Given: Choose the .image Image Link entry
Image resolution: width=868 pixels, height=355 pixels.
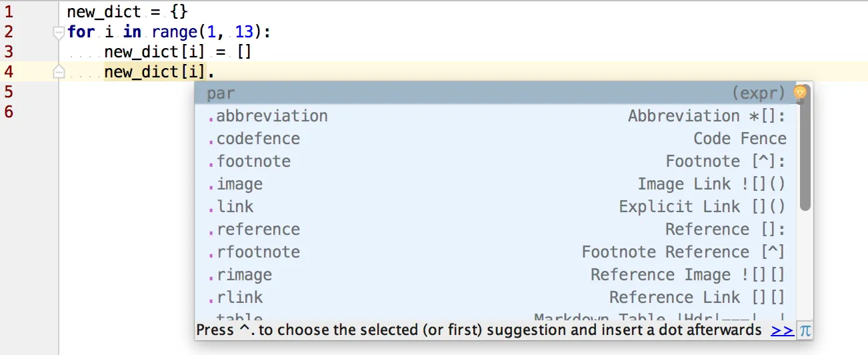Looking at the screenshot, I should pyautogui.click(x=239, y=184).
